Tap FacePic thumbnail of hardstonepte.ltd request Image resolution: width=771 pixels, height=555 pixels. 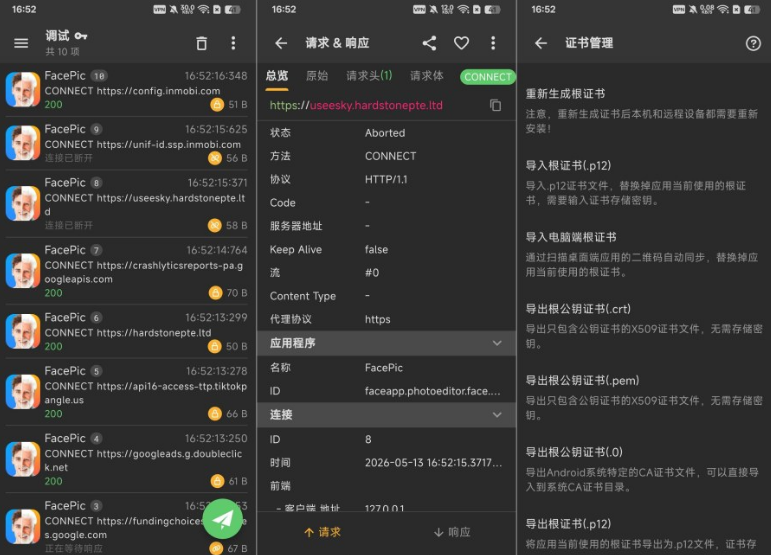[23, 331]
